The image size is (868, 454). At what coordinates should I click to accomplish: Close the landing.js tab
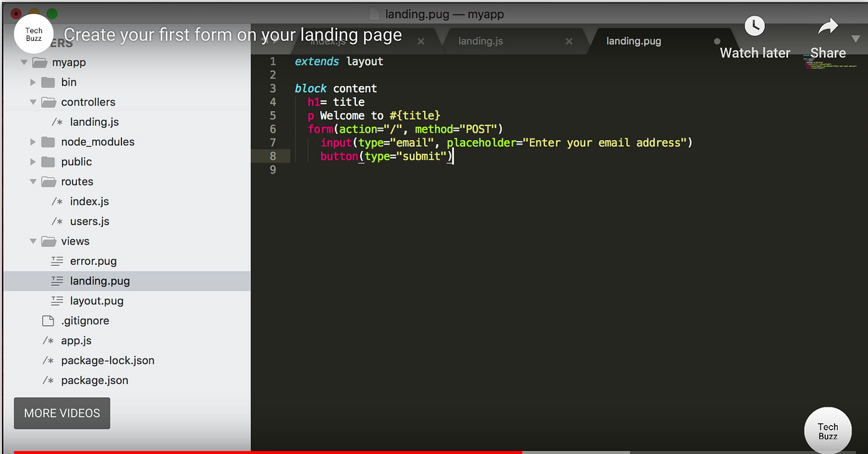(569, 41)
